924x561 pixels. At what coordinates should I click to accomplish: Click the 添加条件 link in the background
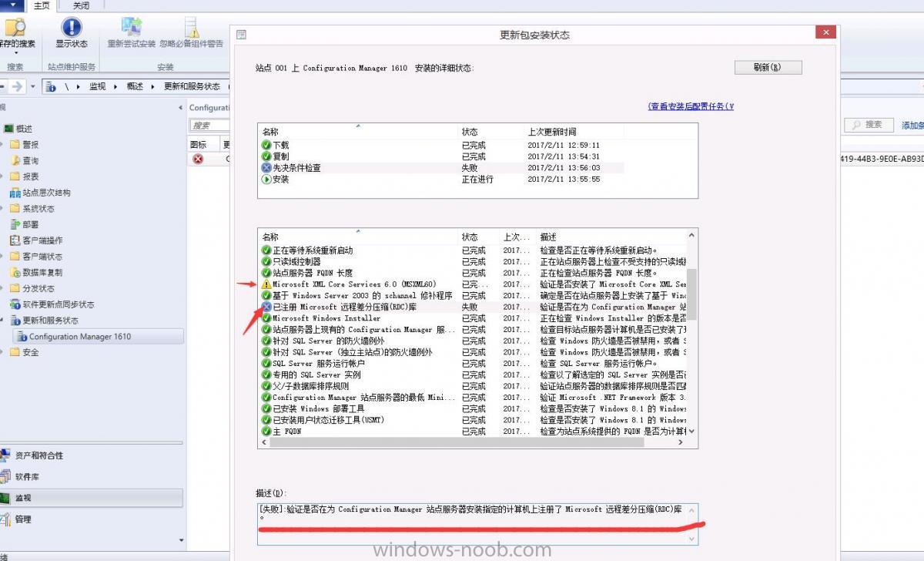[912, 125]
